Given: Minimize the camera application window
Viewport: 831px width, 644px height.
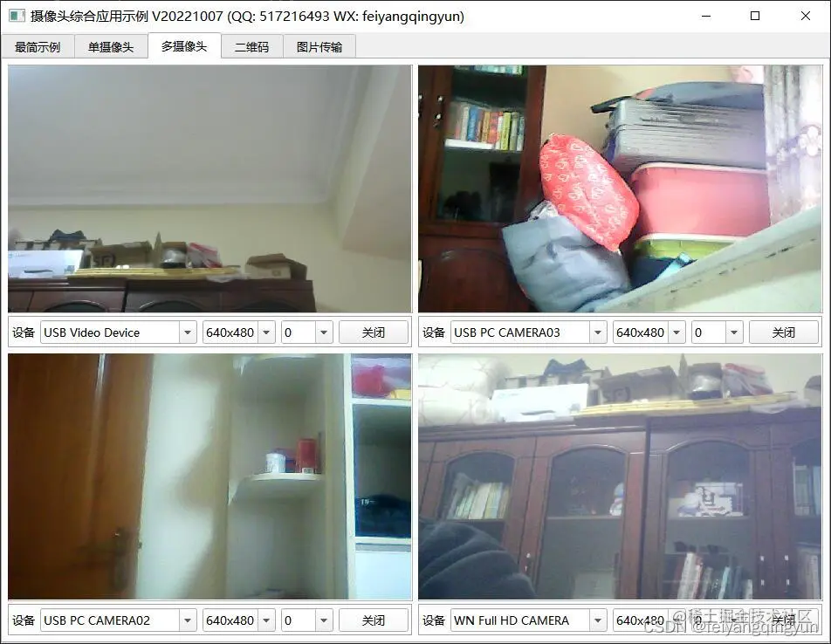Looking at the screenshot, I should pos(706,16).
